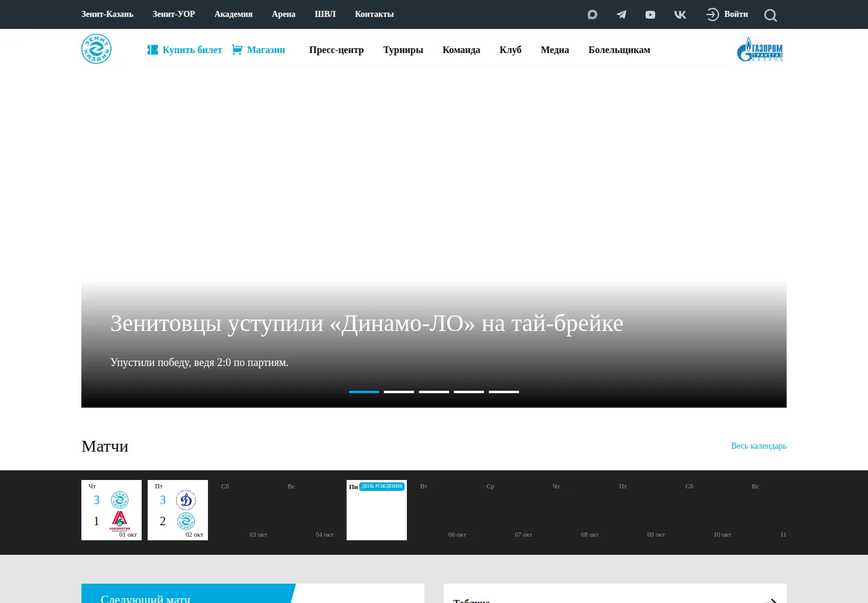Click the Lokomotiv logo in 01 окт match
Viewport: 868px width, 603px height.
pyautogui.click(x=119, y=520)
